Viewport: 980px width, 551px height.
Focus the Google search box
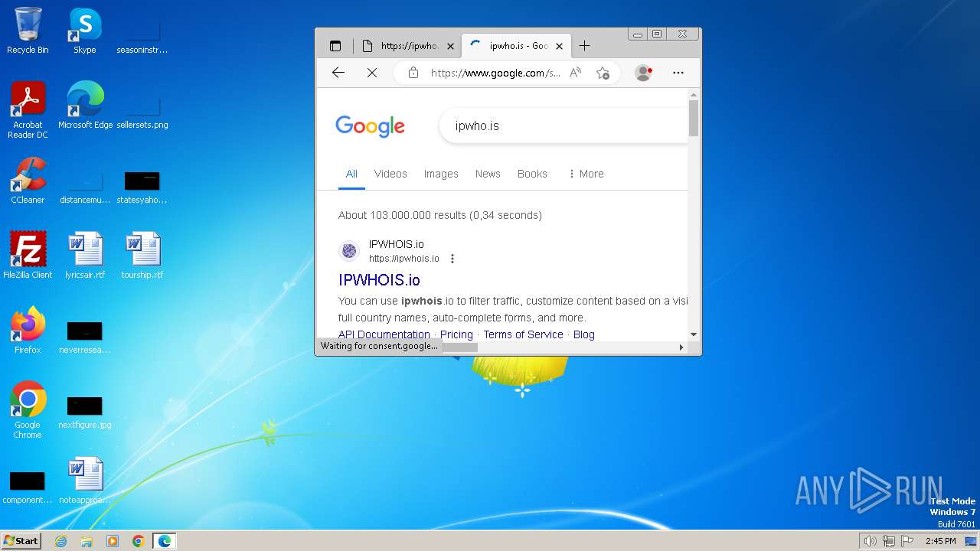point(563,126)
